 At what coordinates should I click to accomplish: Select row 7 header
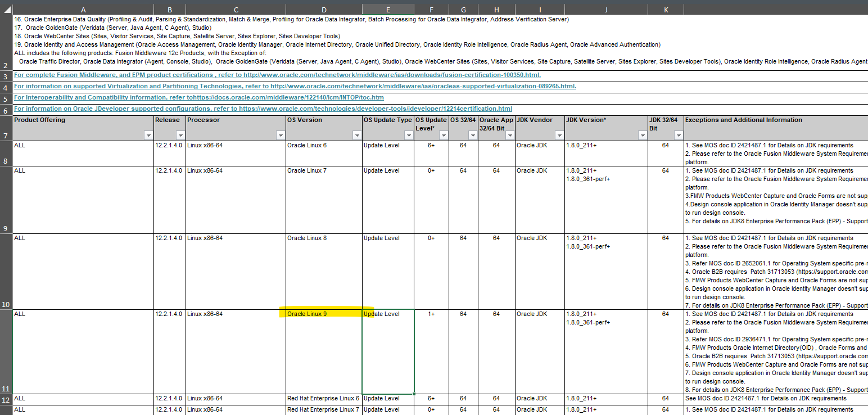[x=6, y=128]
